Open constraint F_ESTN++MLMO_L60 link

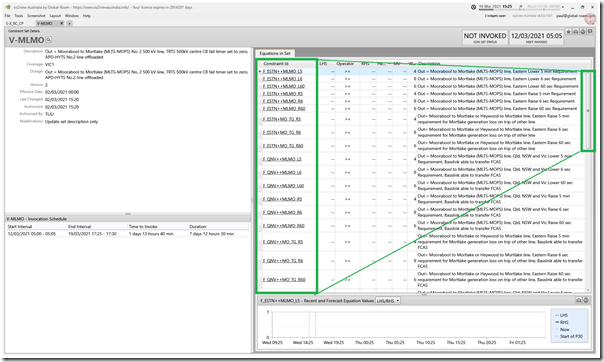(x=284, y=86)
